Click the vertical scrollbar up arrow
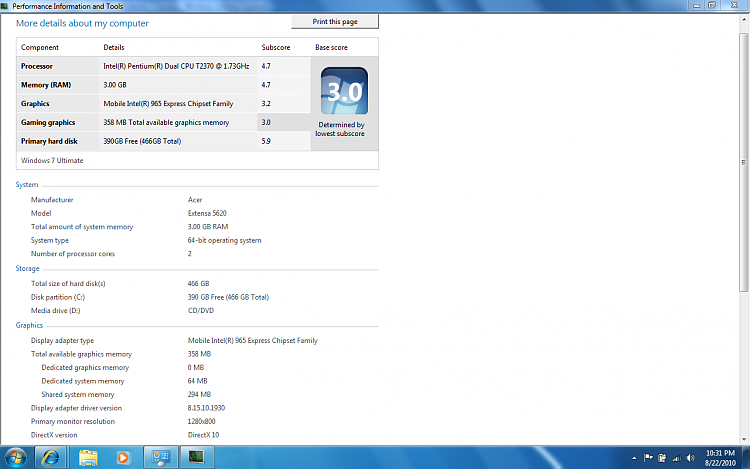 (x=744, y=20)
